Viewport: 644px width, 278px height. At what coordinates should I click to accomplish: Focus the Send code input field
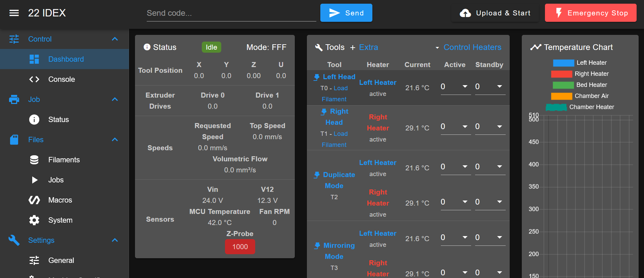231,13
